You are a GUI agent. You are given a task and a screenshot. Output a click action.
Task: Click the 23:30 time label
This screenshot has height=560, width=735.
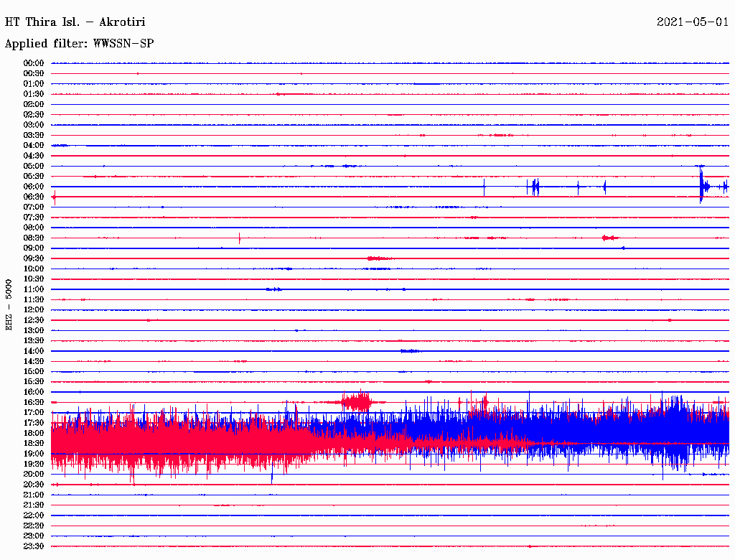pyautogui.click(x=34, y=546)
